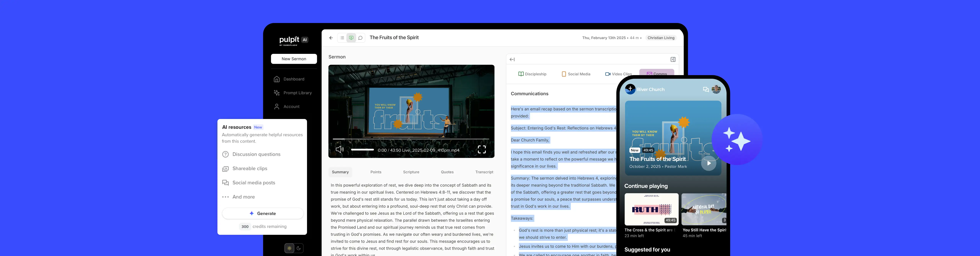The height and width of the screenshot is (256, 980).
Task: Open the RUTH sermon thumbnail
Action: [x=651, y=209]
